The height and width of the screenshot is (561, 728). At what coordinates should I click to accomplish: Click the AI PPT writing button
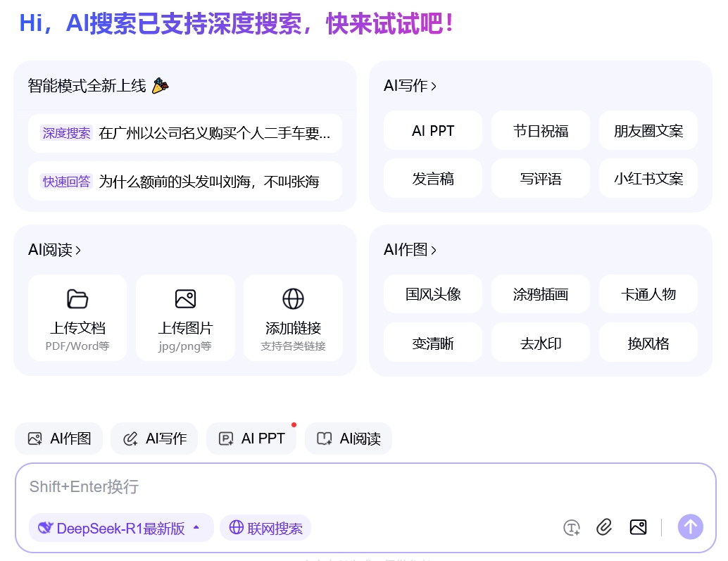point(433,130)
